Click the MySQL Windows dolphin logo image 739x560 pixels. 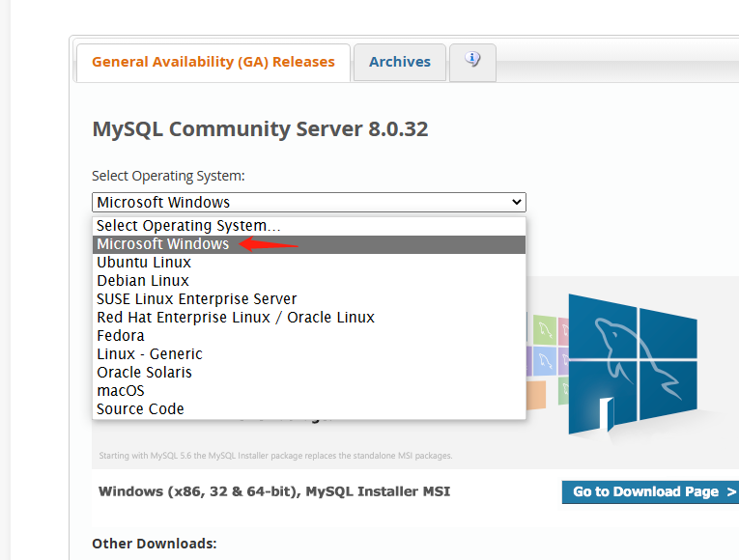(632, 364)
